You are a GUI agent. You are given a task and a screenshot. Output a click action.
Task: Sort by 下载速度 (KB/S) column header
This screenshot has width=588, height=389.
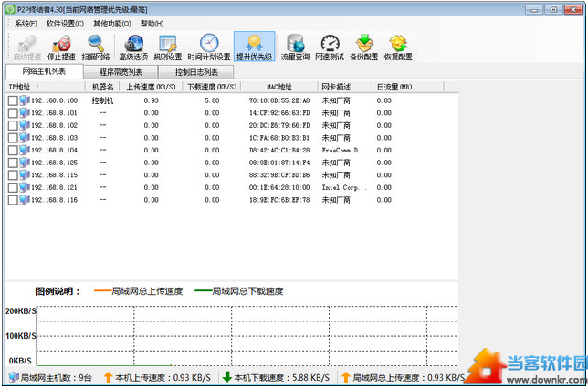click(x=212, y=87)
